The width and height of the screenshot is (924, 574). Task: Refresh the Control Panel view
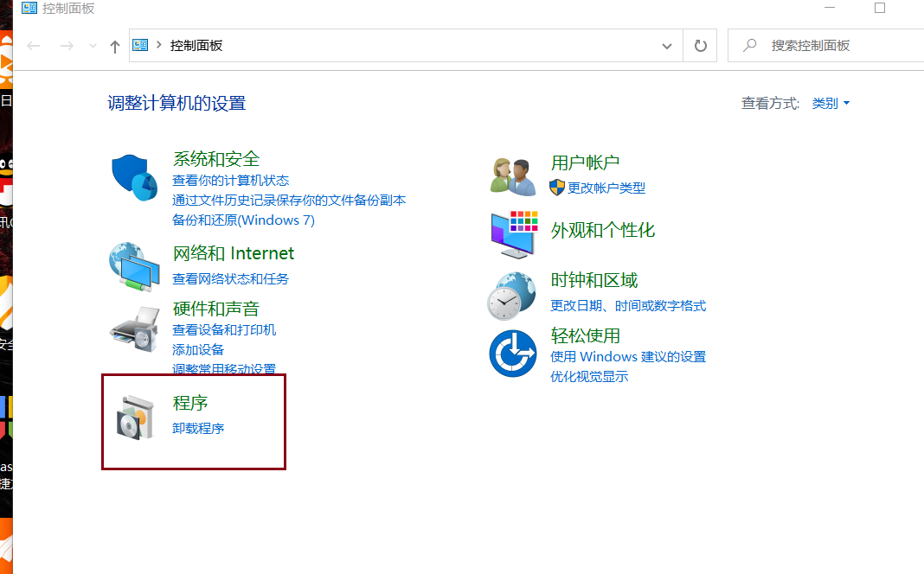point(700,45)
